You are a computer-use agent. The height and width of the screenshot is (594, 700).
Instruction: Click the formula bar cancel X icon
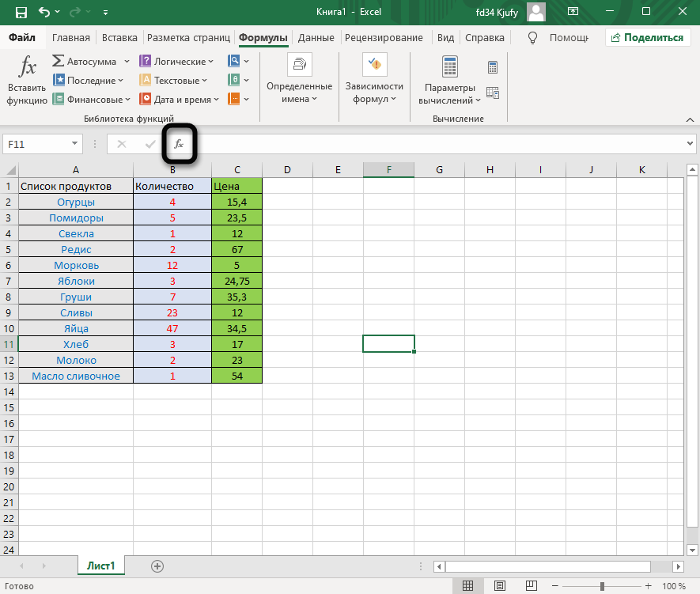122,144
